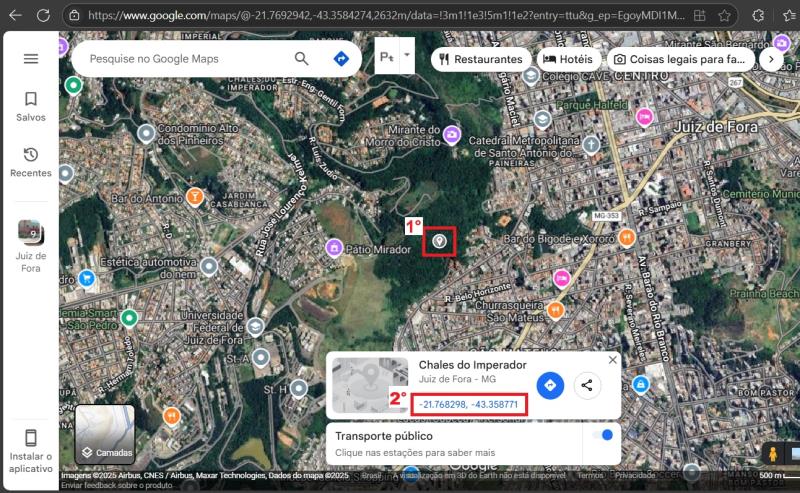Copy coordinates -21.768298, -43.358771
This screenshot has height=493, width=800.
(468, 404)
